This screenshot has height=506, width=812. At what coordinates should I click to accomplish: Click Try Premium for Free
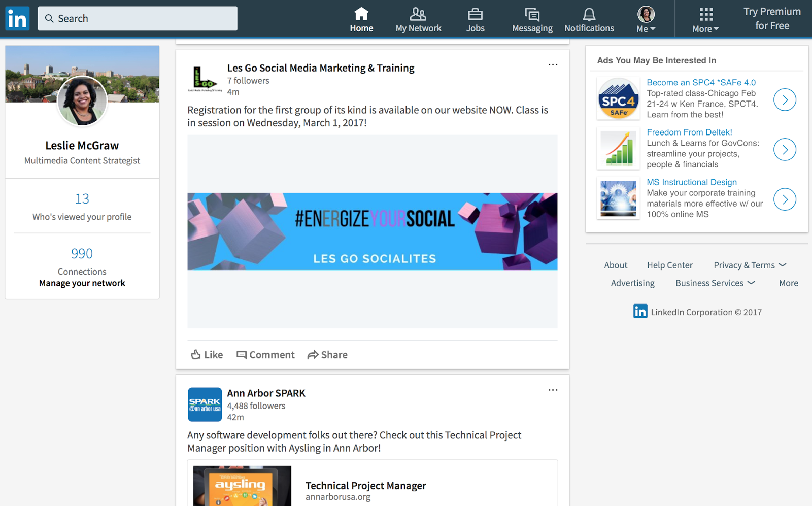click(x=771, y=19)
